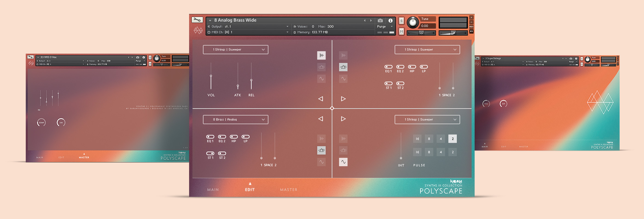The width and height of the screenshot is (644, 219).
Task: Click the center crosshair diamond handle
Action: (x=332, y=108)
